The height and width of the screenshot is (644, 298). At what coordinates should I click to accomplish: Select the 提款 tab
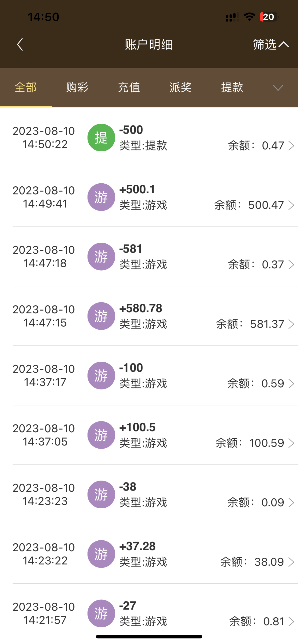click(232, 87)
